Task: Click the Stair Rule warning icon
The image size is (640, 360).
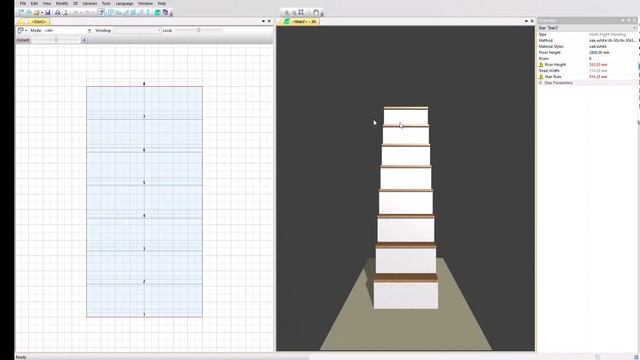Action: click(x=541, y=76)
